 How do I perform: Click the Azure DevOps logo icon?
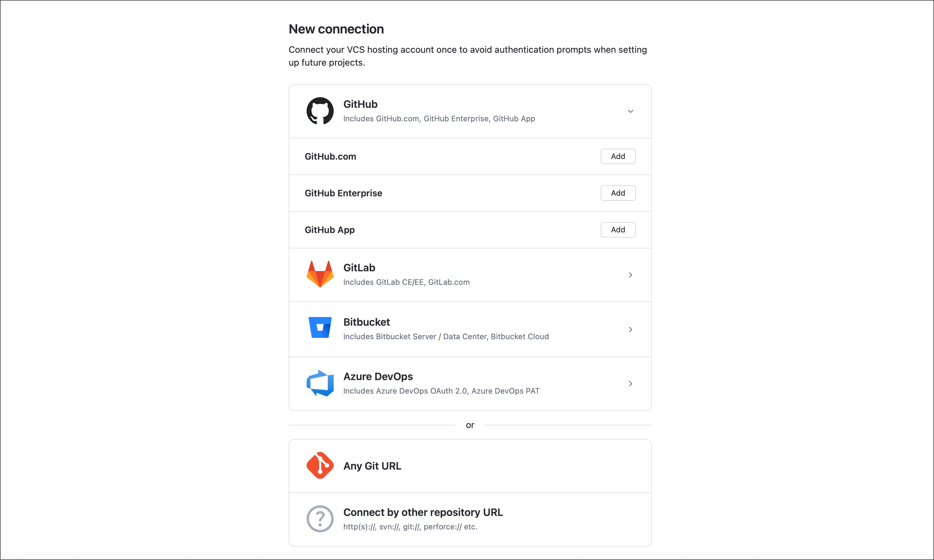(x=320, y=383)
